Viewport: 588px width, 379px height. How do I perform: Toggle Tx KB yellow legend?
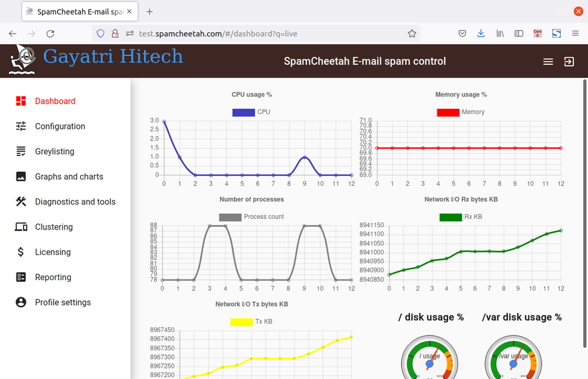(242, 321)
